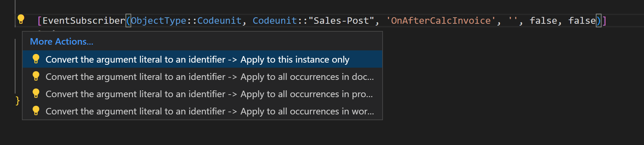Run "Apply to all occurrences in wor..." action
The height and width of the screenshot is (145, 644).
(210, 111)
